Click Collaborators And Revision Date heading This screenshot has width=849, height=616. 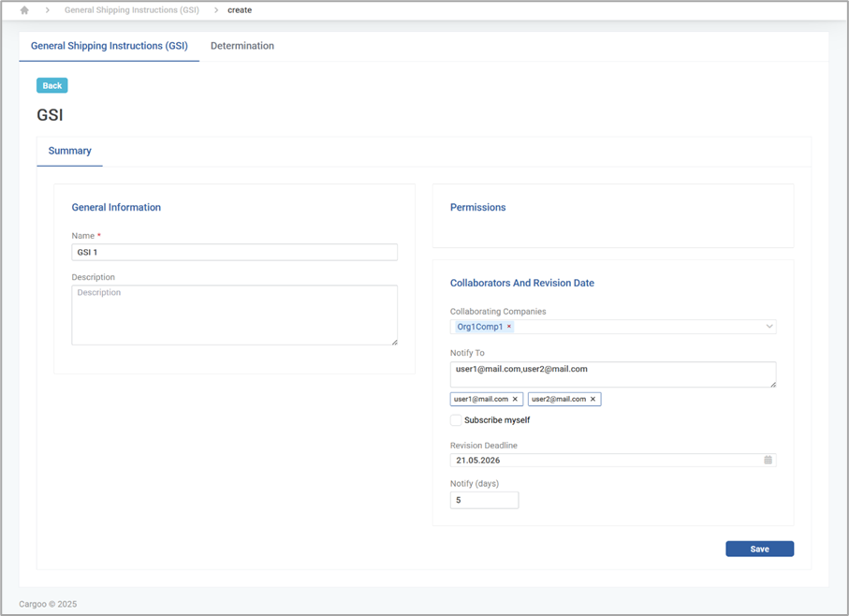[522, 283]
